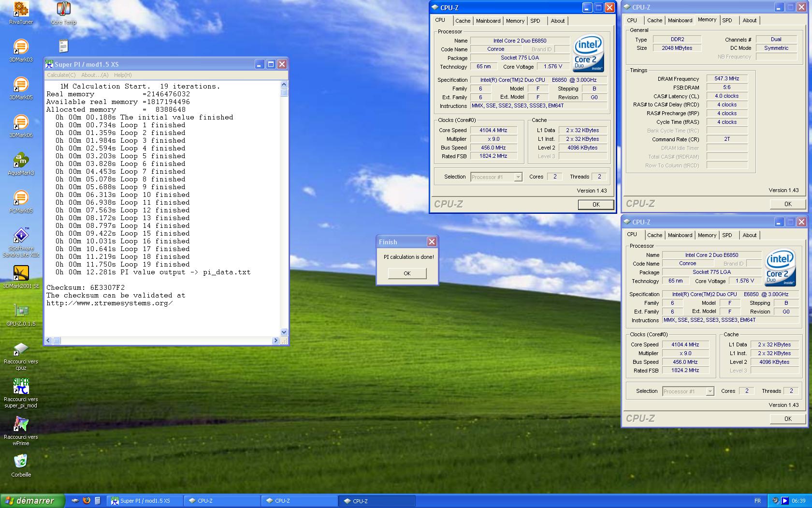Image resolution: width=812 pixels, height=508 pixels.
Task: Switch to the SPD tab in the Memory CPU-Z window
Action: click(x=727, y=20)
